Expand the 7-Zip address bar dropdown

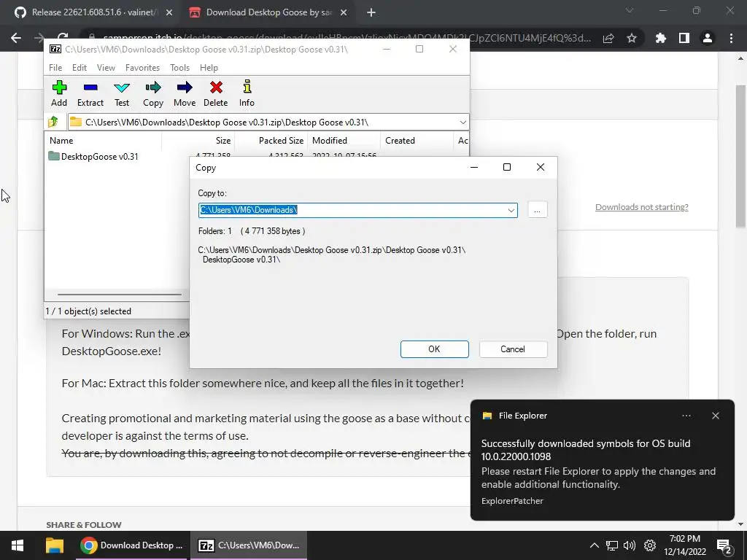point(462,122)
